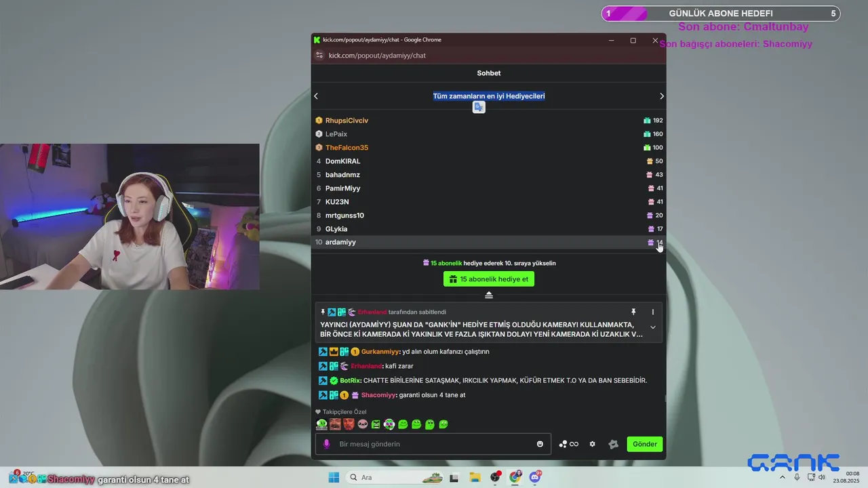Open chat settings gear icon
The image size is (868, 488).
592,444
